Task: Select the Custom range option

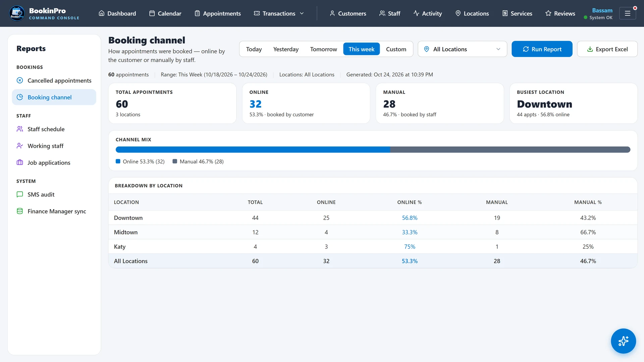Action: [x=396, y=49]
